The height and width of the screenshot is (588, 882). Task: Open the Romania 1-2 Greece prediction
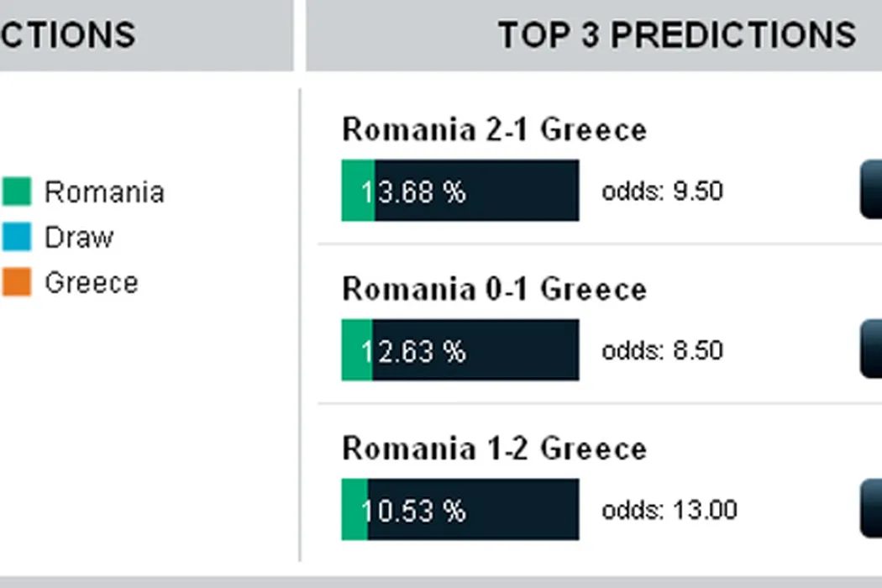495,449
